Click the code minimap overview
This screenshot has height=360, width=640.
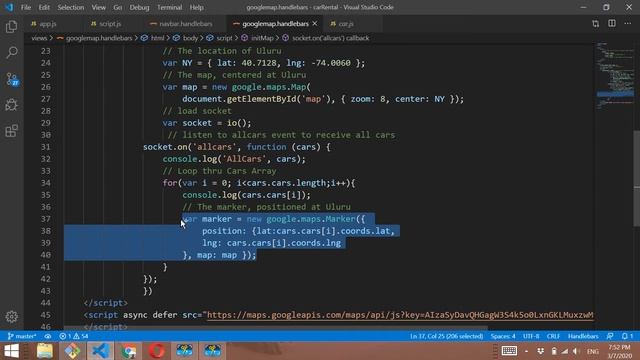(x=615, y=76)
